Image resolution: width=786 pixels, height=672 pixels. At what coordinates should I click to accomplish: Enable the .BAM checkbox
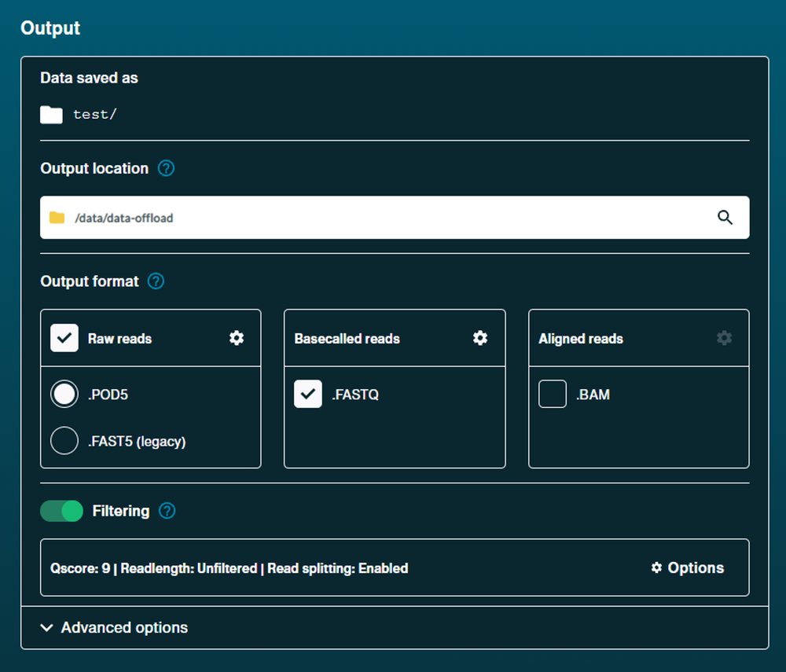point(553,394)
